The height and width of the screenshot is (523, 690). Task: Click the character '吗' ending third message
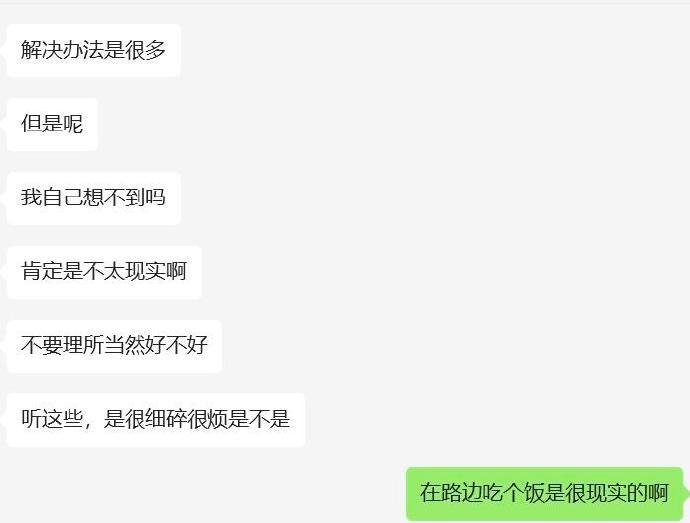(155, 197)
